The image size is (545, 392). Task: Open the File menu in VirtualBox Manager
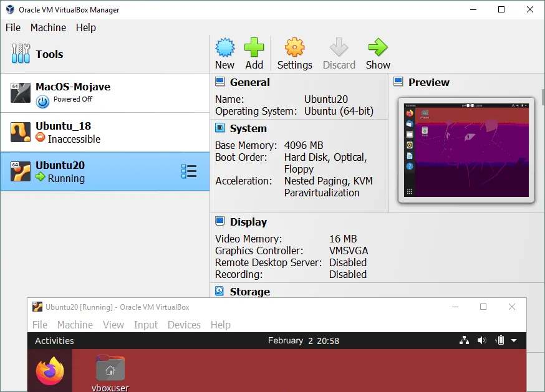coord(13,27)
